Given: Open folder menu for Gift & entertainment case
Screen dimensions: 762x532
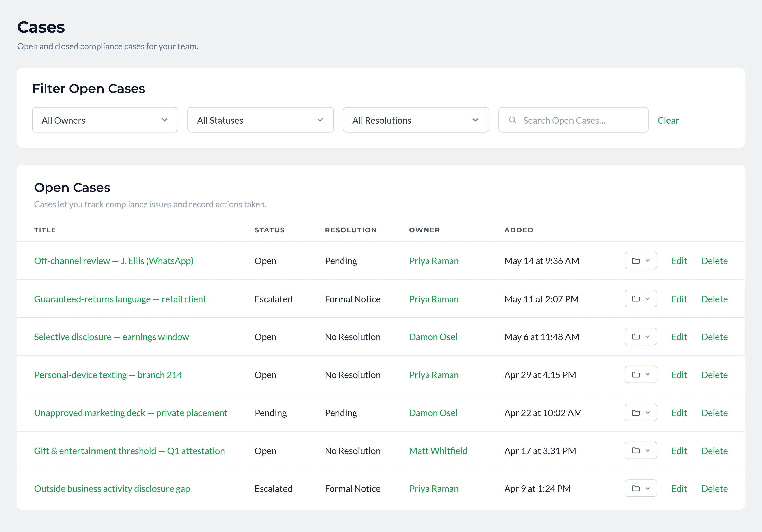Looking at the screenshot, I should point(640,450).
